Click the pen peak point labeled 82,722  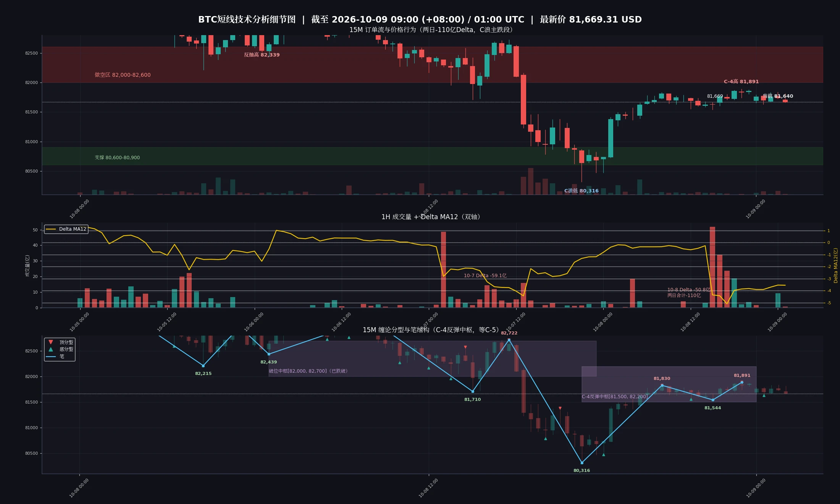[509, 340]
